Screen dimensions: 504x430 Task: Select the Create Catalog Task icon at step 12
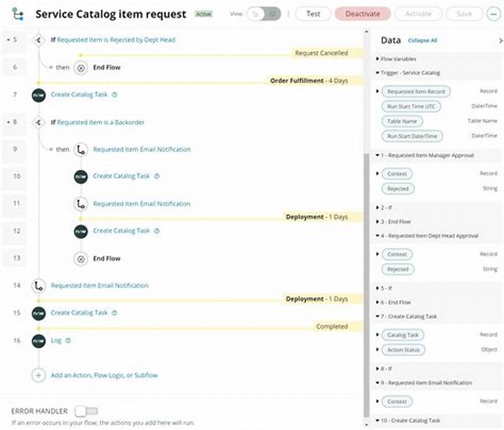80,230
